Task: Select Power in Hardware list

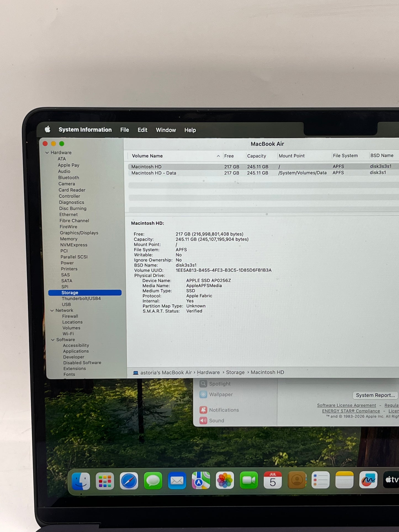Action: pyautogui.click(x=67, y=263)
